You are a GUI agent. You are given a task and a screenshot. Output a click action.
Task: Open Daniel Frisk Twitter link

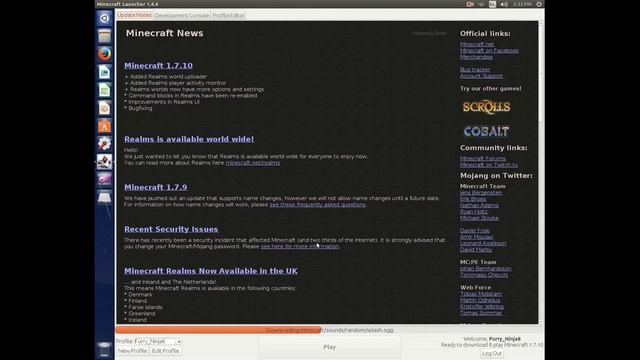475,231
